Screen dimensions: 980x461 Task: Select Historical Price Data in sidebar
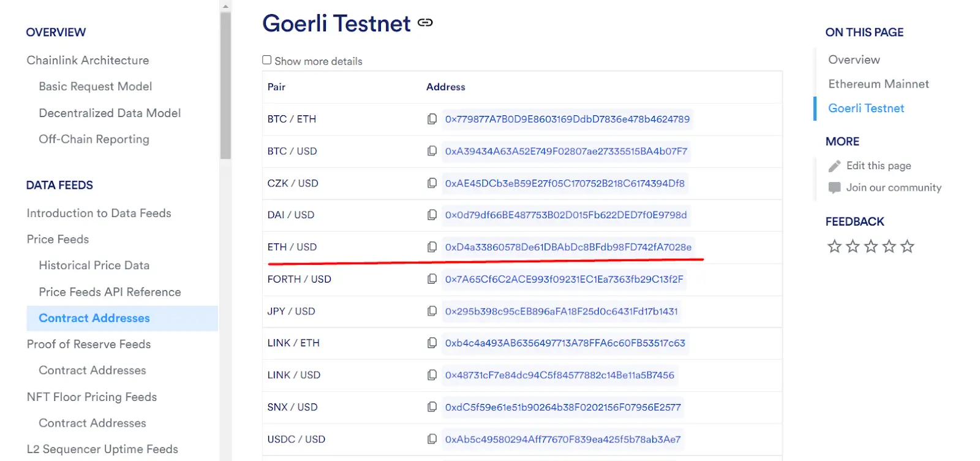tap(94, 265)
